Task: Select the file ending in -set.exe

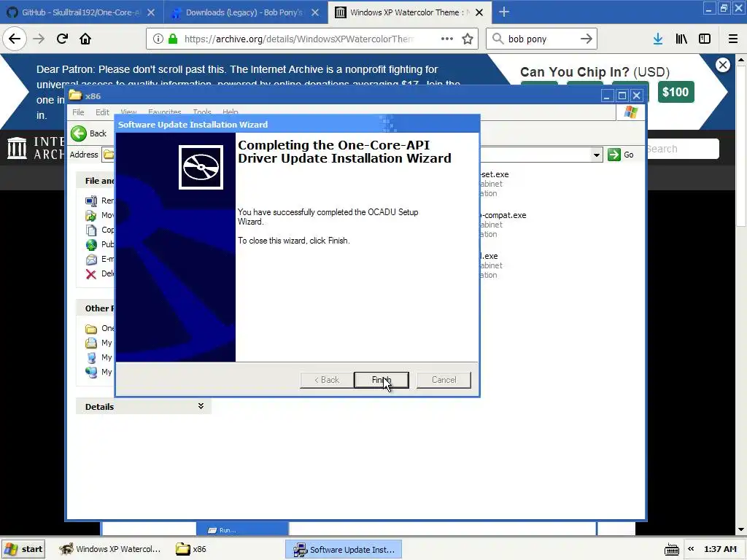Action: (x=495, y=174)
